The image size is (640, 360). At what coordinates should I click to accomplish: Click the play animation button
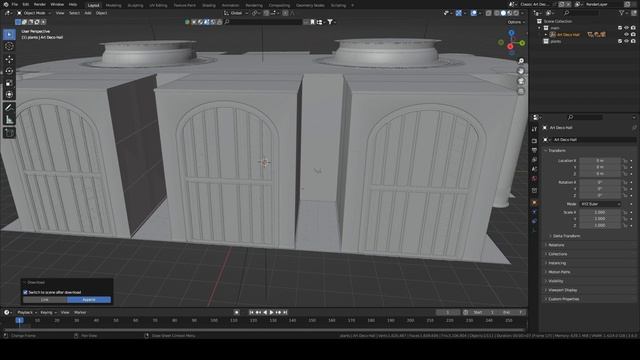[x=271, y=312]
